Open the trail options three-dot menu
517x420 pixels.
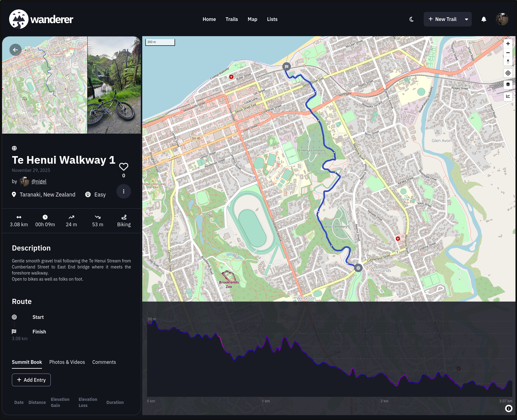pyautogui.click(x=124, y=191)
